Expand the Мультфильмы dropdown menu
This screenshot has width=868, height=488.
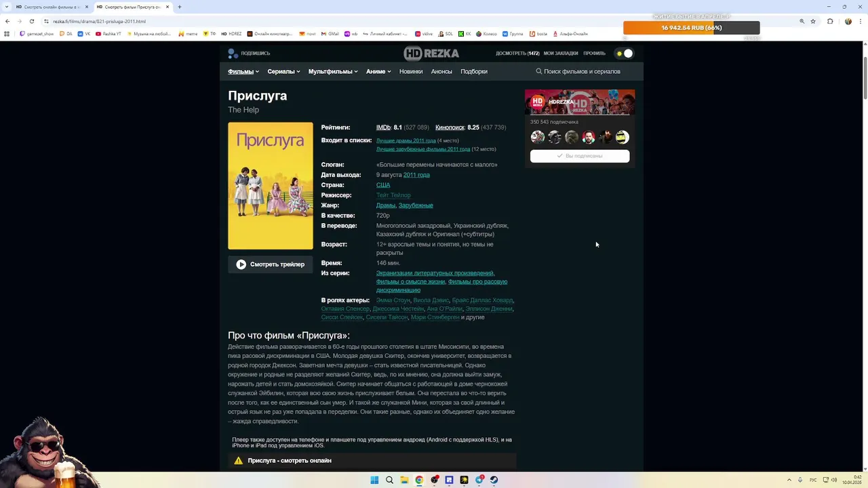tap(333, 71)
